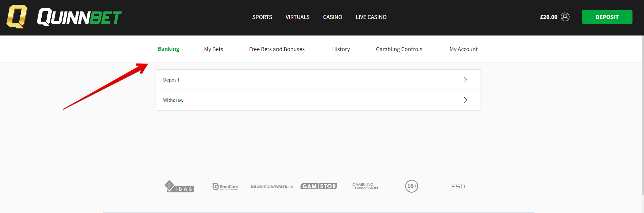Viewport: 644px width, 213px height.
Task: Switch to the My Bets tab
Action: point(214,49)
